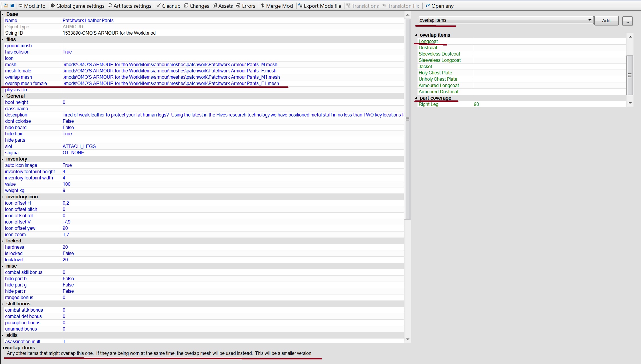Click the Right Leg coverage value 90
641x364 pixels.
pos(476,104)
